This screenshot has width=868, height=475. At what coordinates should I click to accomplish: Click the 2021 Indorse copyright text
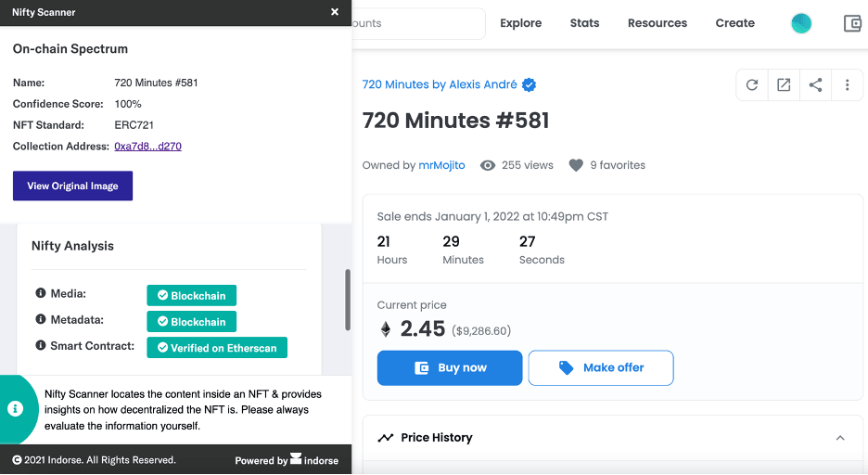[94, 460]
